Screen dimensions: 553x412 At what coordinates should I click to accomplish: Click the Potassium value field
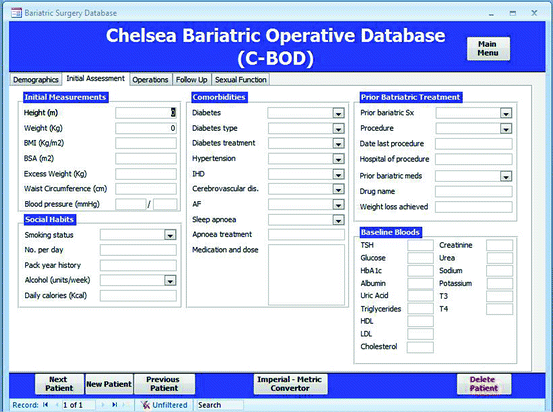[x=499, y=283]
